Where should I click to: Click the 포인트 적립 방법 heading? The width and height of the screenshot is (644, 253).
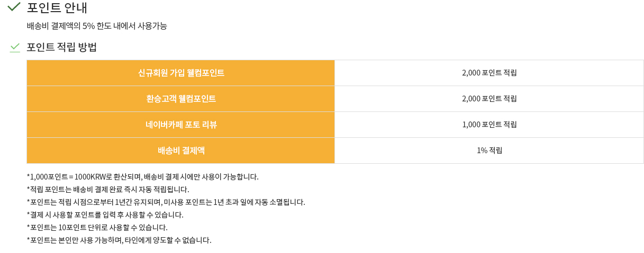coord(62,47)
